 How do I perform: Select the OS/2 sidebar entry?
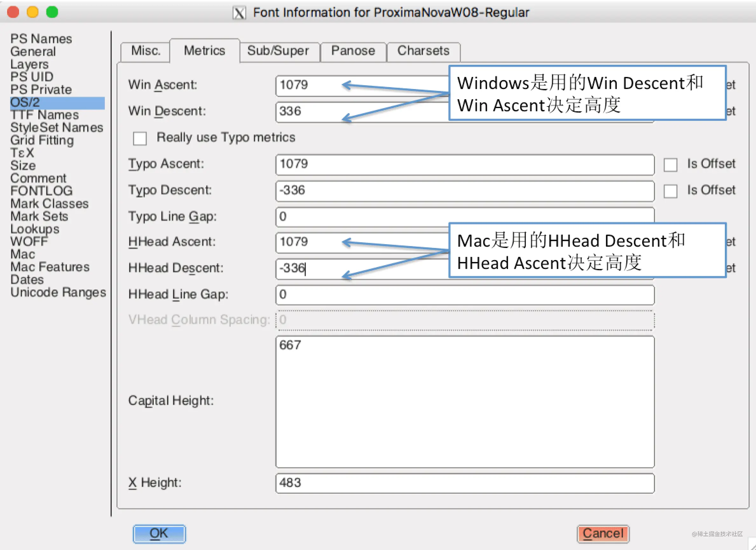pos(57,102)
